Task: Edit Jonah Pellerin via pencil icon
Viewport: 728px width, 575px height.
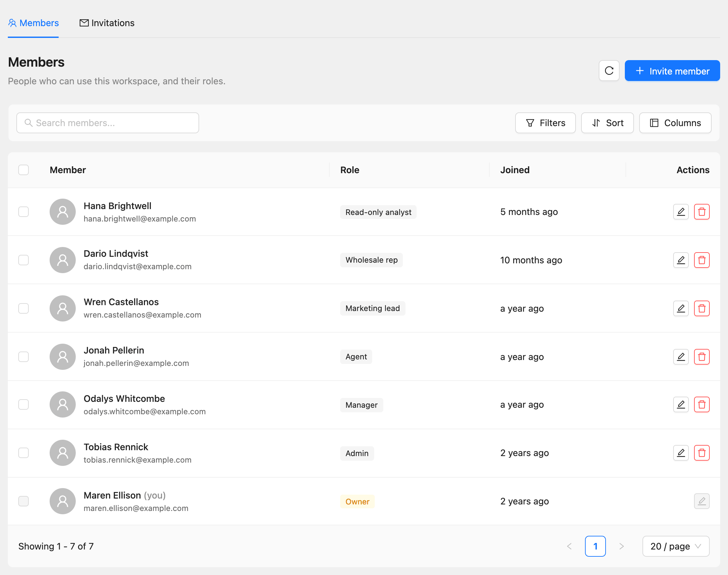Action: pos(681,356)
